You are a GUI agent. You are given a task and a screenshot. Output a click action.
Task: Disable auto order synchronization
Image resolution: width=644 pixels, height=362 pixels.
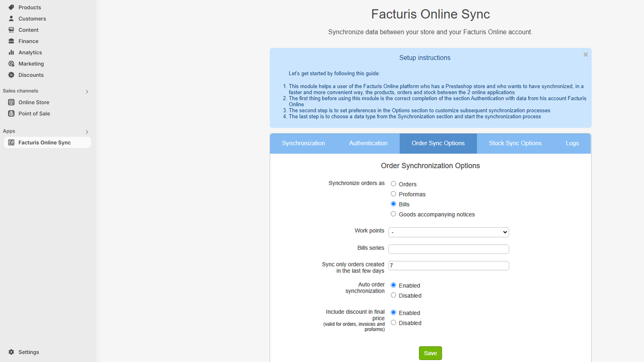393,295
